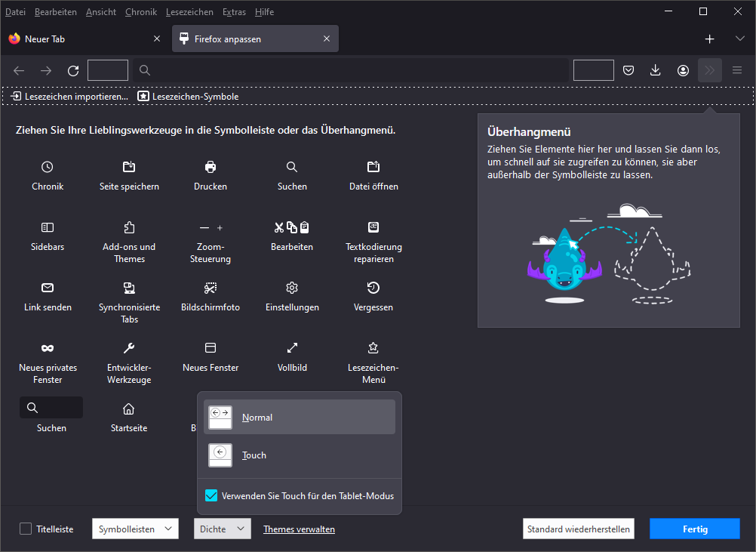
Task: Enable the Titelleiste checkbox
Action: [26, 529]
